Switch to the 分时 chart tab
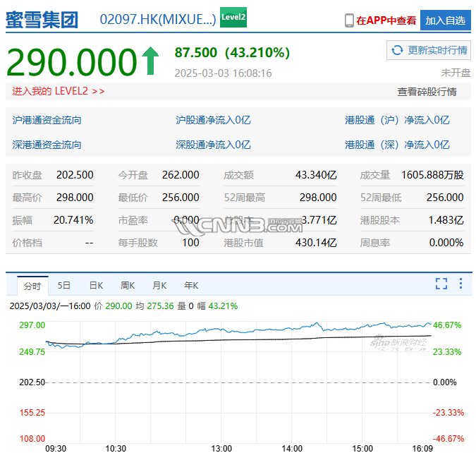Image resolution: width=476 pixels, height=453 pixels. (32, 286)
